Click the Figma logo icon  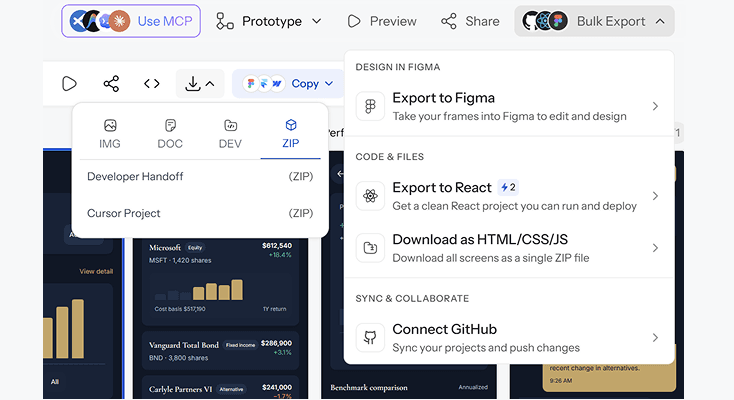click(370, 106)
